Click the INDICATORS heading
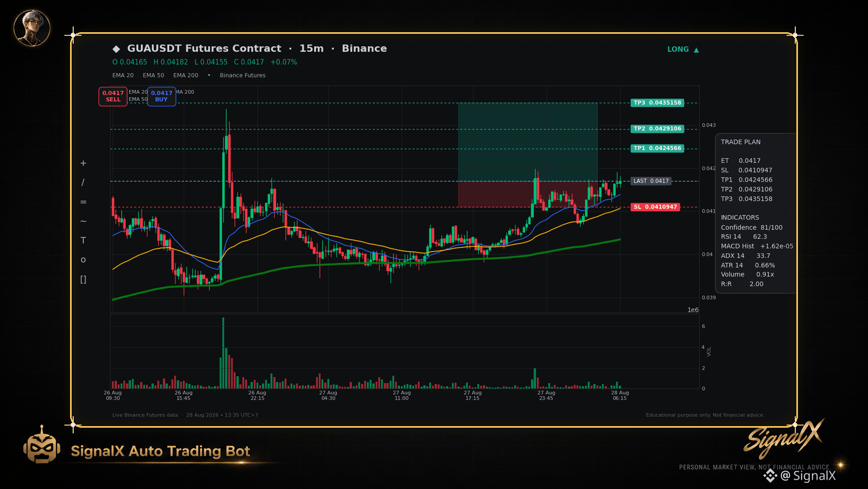 (x=740, y=218)
